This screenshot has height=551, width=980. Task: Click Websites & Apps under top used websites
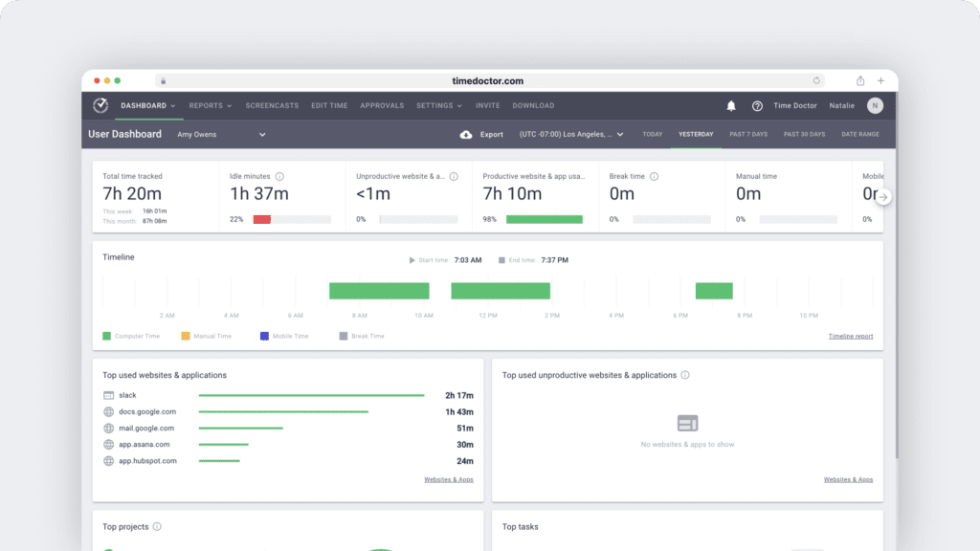(449, 479)
